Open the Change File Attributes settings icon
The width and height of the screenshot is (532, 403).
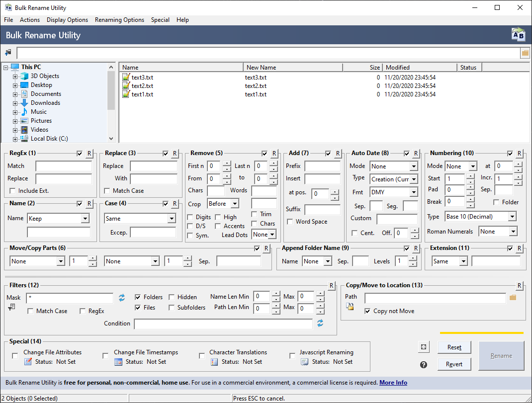[28, 362]
